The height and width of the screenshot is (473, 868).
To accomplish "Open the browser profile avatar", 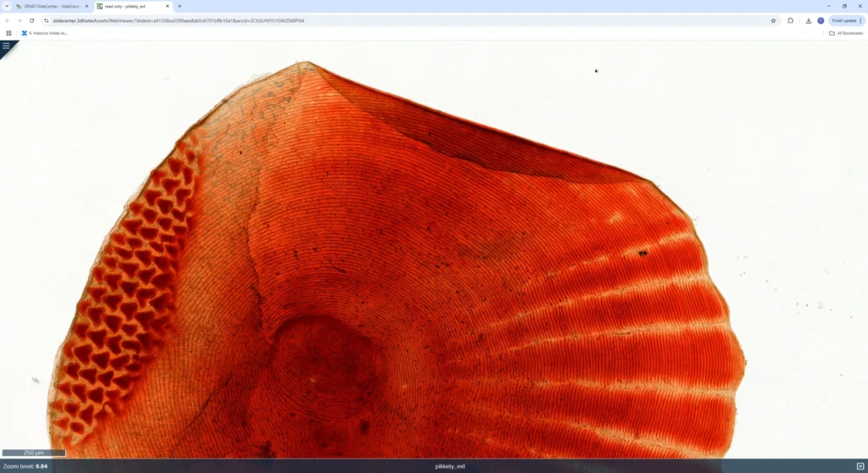I will [821, 20].
